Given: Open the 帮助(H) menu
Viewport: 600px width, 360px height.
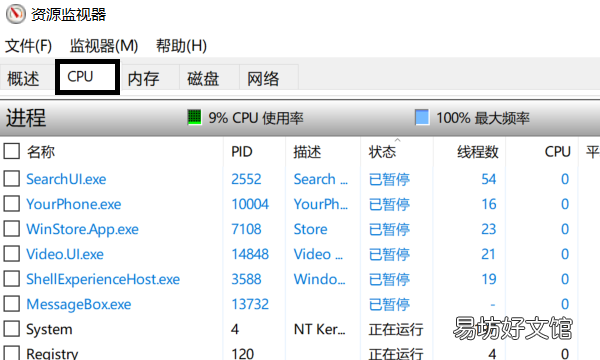Looking at the screenshot, I should click(x=181, y=46).
